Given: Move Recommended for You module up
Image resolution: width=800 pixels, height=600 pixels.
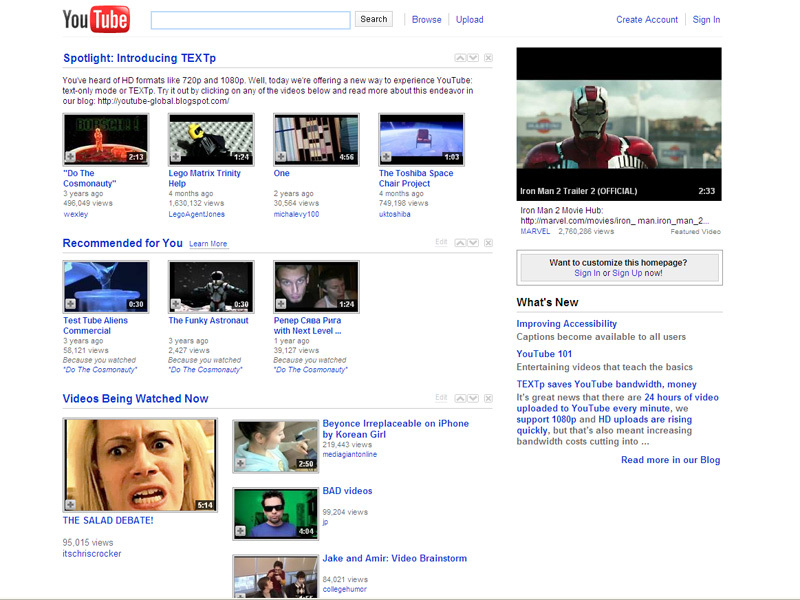Looking at the screenshot, I should [460, 242].
